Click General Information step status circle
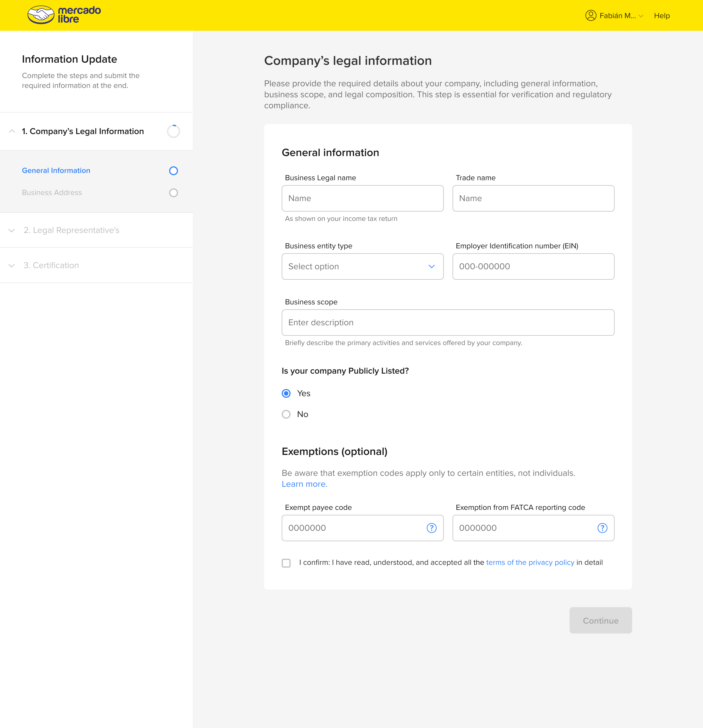This screenshot has height=728, width=703. pos(174,171)
